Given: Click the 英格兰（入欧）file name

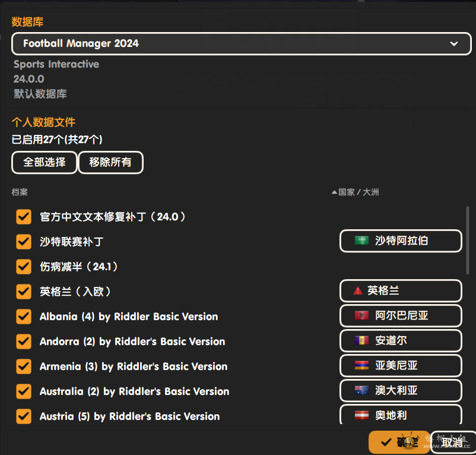Looking at the screenshot, I should [x=75, y=292].
